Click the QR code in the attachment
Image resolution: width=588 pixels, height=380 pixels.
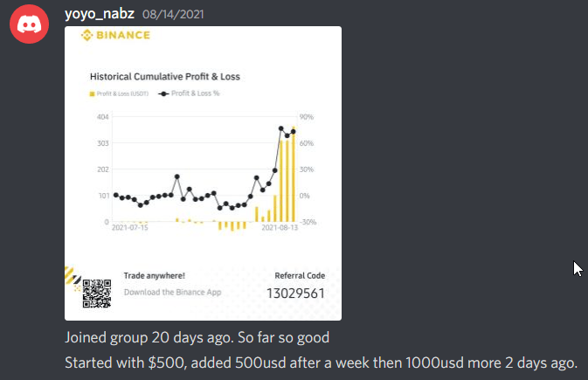click(98, 294)
